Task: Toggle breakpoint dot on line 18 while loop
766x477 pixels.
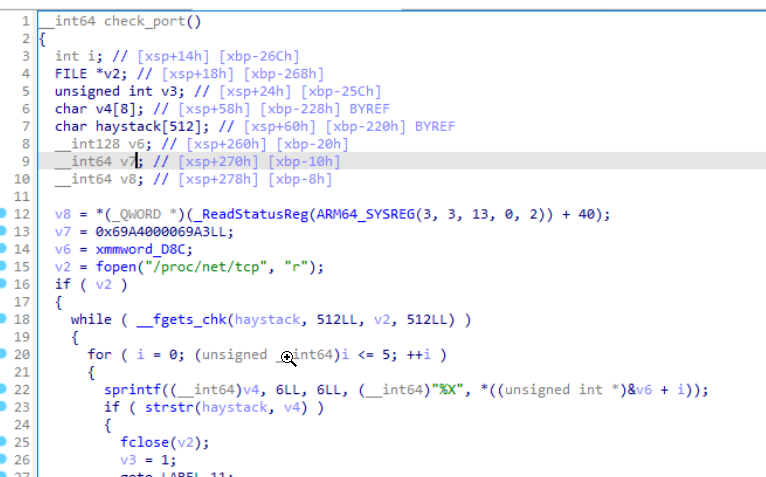Action: (2, 319)
